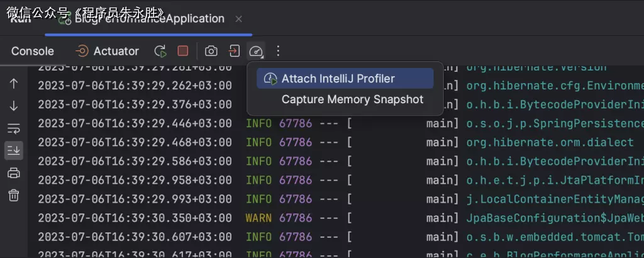Select Attach IntelliJ Profiler
Screen dimensions: 644x258
(x=338, y=79)
